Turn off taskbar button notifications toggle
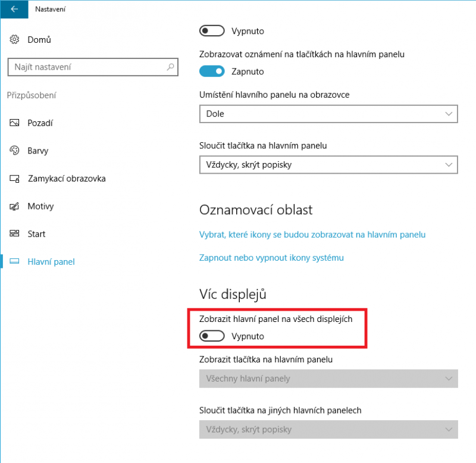The width and height of the screenshot is (476, 463). pyautogui.click(x=212, y=71)
